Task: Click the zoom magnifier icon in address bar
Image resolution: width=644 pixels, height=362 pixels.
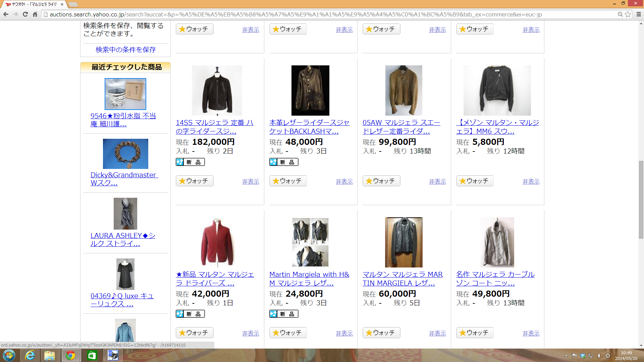Action: [620, 14]
